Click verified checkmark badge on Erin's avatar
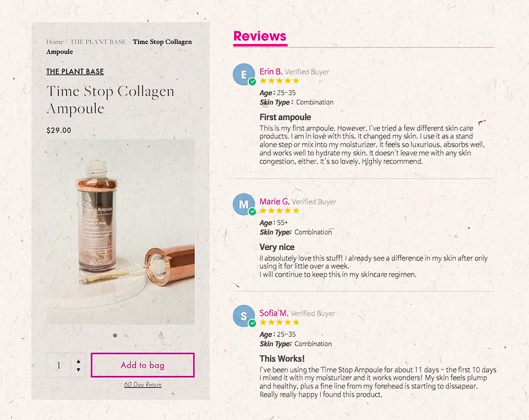529x420 pixels. [252, 82]
